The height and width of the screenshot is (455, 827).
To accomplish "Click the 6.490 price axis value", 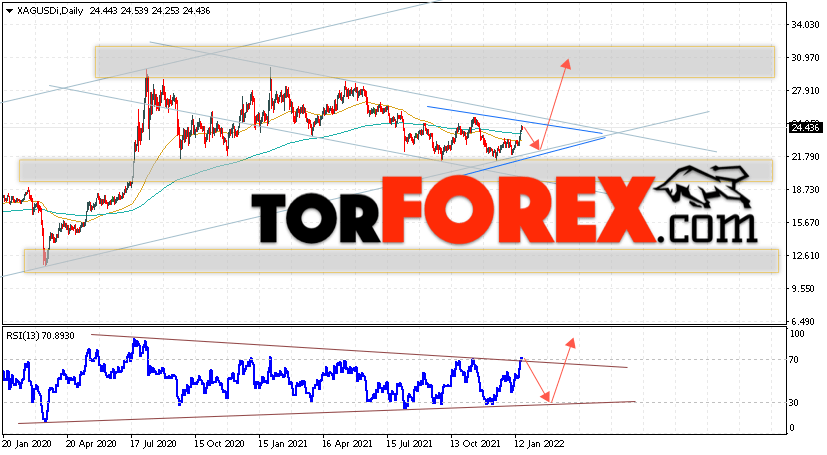I will pos(805,322).
